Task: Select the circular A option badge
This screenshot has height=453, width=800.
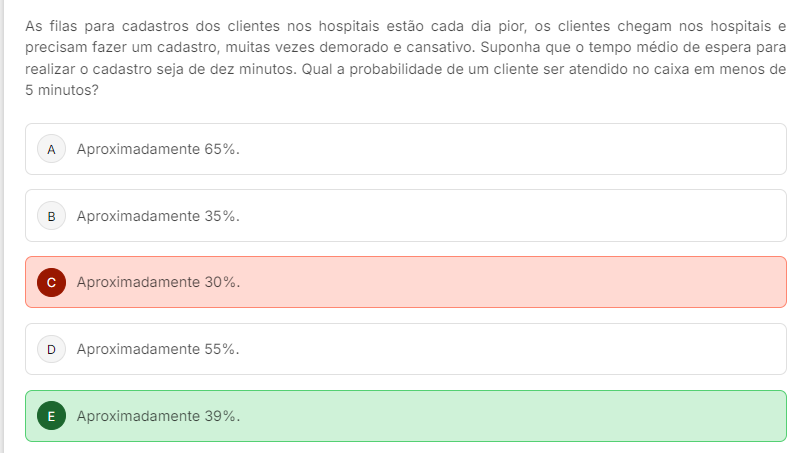Action: click(52, 149)
